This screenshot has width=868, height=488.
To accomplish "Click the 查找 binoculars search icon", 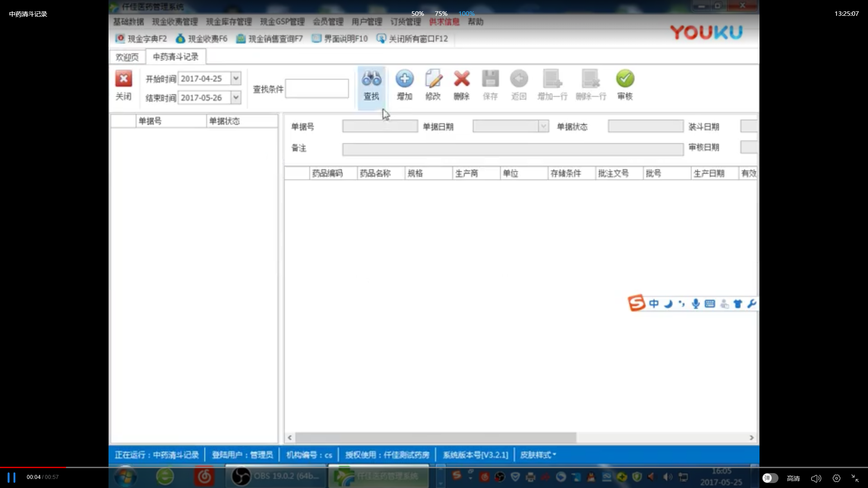I will point(371,79).
